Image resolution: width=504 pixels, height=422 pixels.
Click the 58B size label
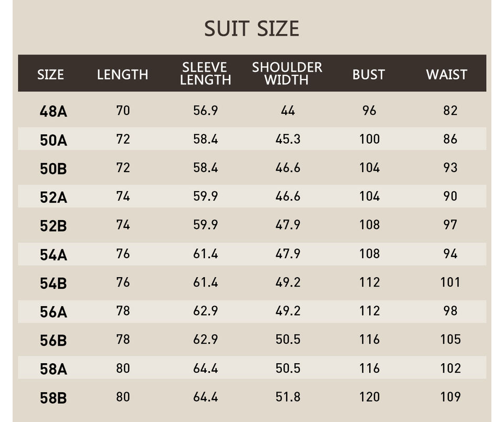[x=53, y=398]
